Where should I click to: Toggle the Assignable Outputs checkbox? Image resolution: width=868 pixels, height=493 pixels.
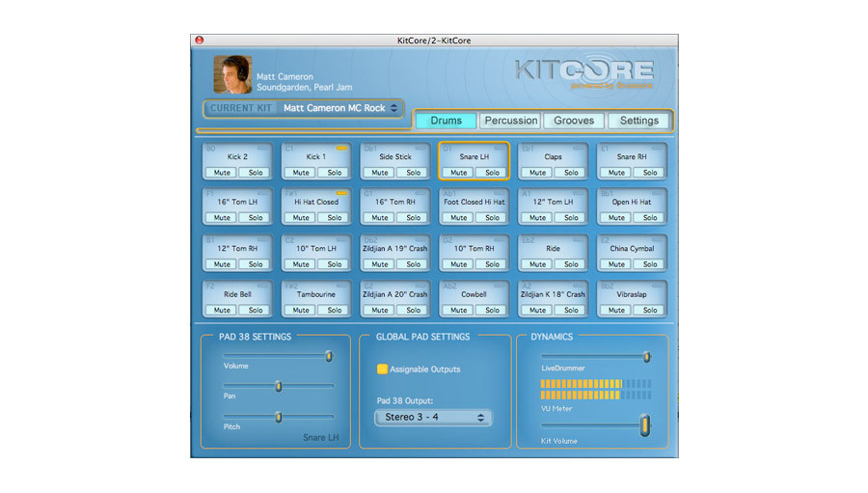tap(382, 369)
